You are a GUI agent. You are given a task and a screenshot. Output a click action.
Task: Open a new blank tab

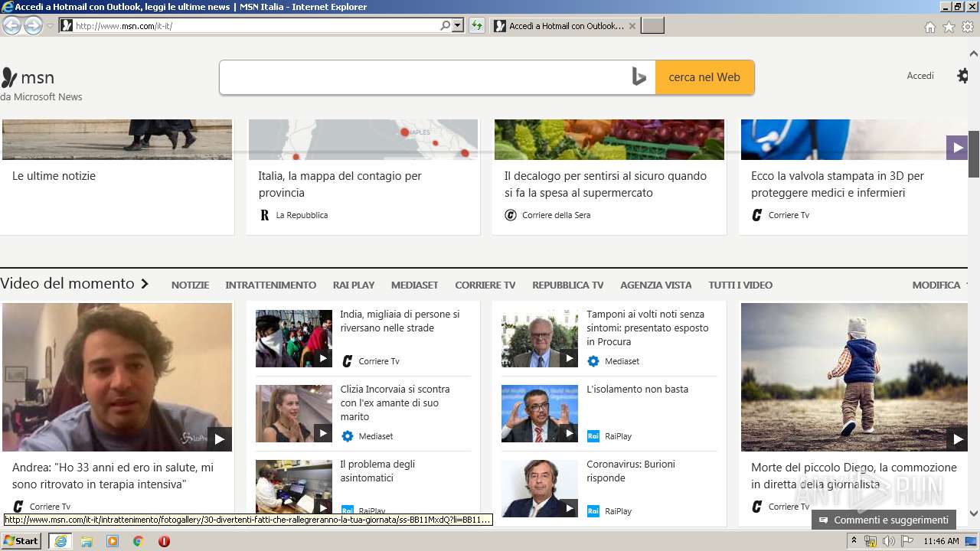point(652,26)
